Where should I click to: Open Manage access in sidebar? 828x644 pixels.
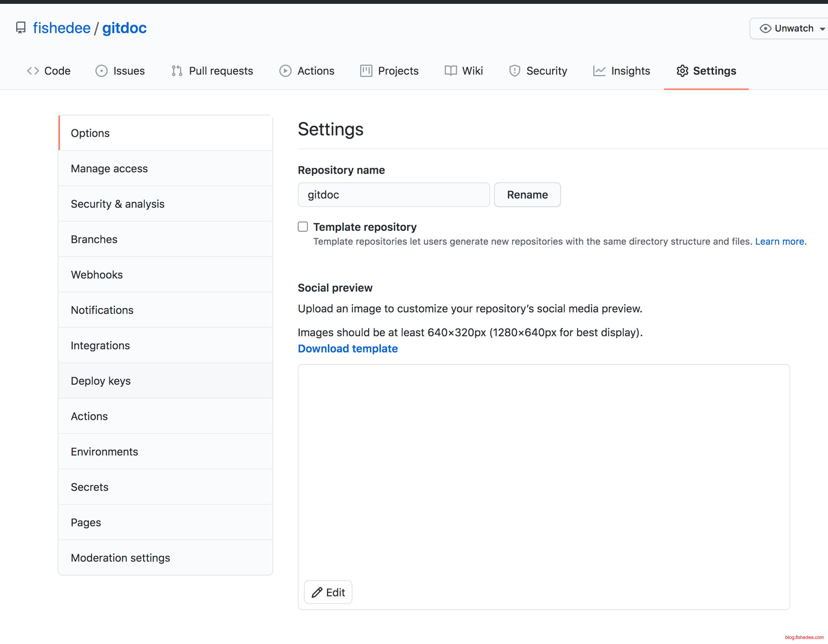click(109, 169)
